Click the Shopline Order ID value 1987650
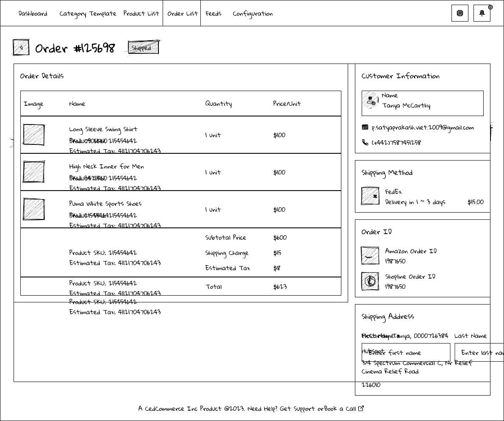 pos(395,287)
